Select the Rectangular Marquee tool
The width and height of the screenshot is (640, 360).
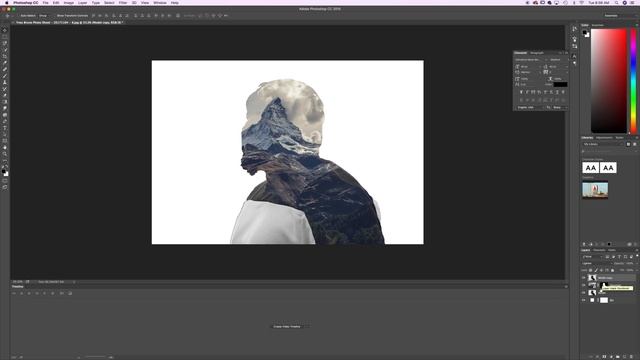pyautogui.click(x=5, y=36)
